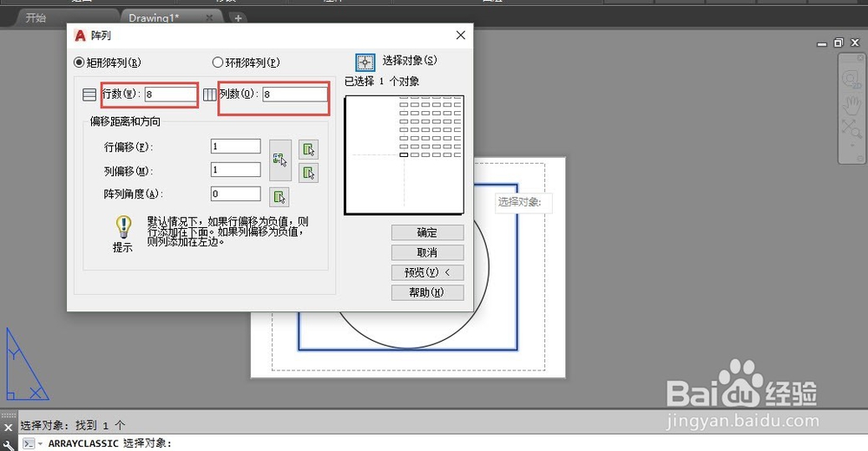The height and width of the screenshot is (451, 868).
Task: Click the Pick Angle of Array icon
Action: click(279, 197)
